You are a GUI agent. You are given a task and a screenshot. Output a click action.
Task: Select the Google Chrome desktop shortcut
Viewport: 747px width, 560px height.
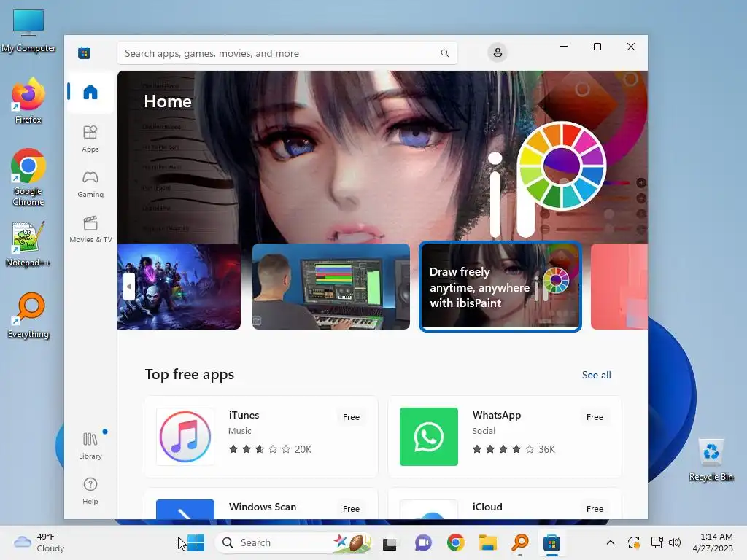coord(28,178)
